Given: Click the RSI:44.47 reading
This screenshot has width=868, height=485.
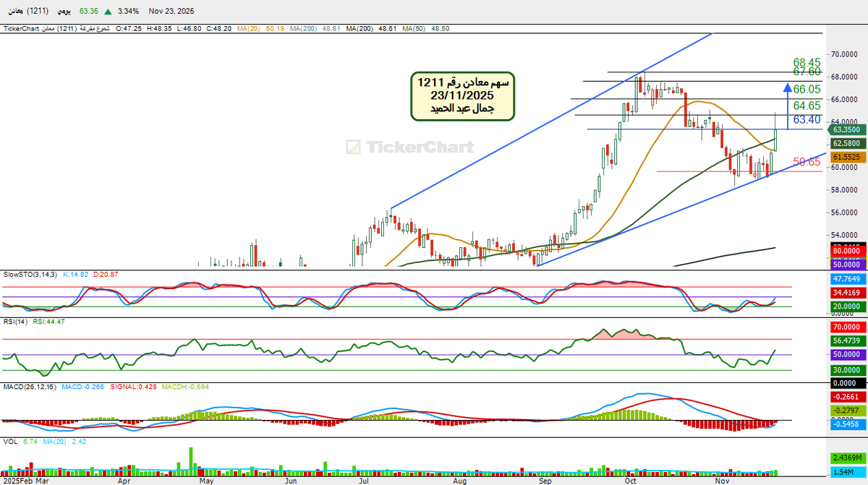Looking at the screenshot, I should 49,321.
